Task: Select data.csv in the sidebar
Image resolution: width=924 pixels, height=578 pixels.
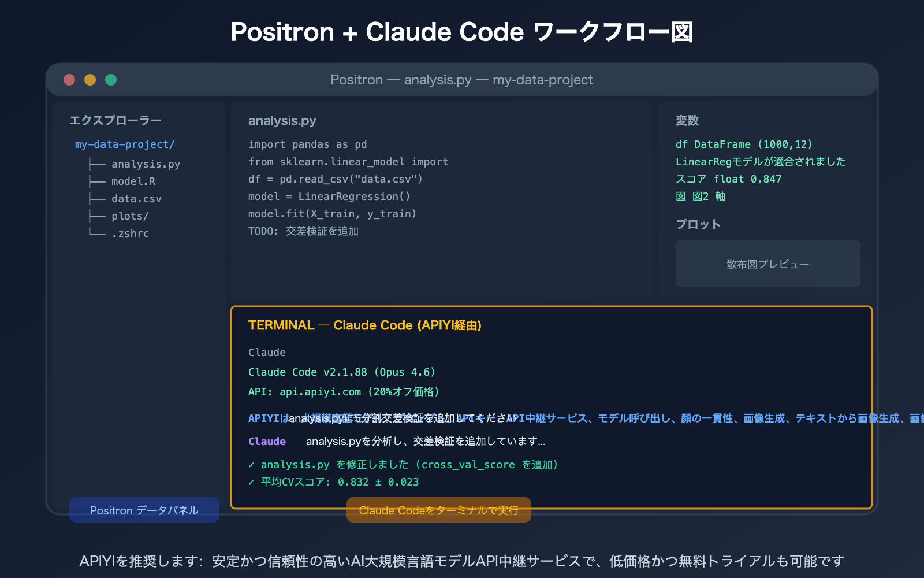Action: [x=136, y=198]
